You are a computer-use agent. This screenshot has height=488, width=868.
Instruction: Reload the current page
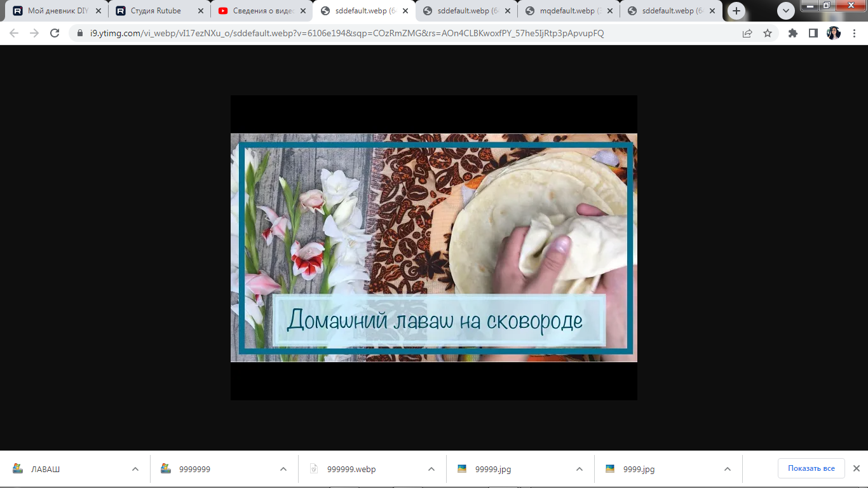pyautogui.click(x=55, y=33)
